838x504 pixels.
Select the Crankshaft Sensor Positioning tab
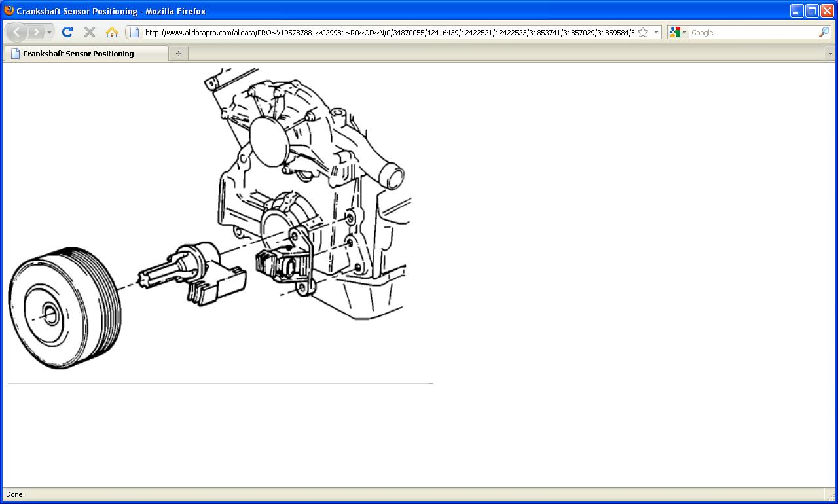pyautogui.click(x=86, y=54)
